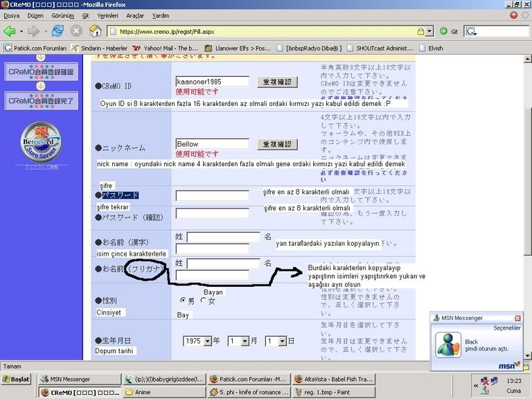Open Llanower Elfs bookmark
Image resolution: width=532 pixels, height=399 pixels.
(238, 48)
